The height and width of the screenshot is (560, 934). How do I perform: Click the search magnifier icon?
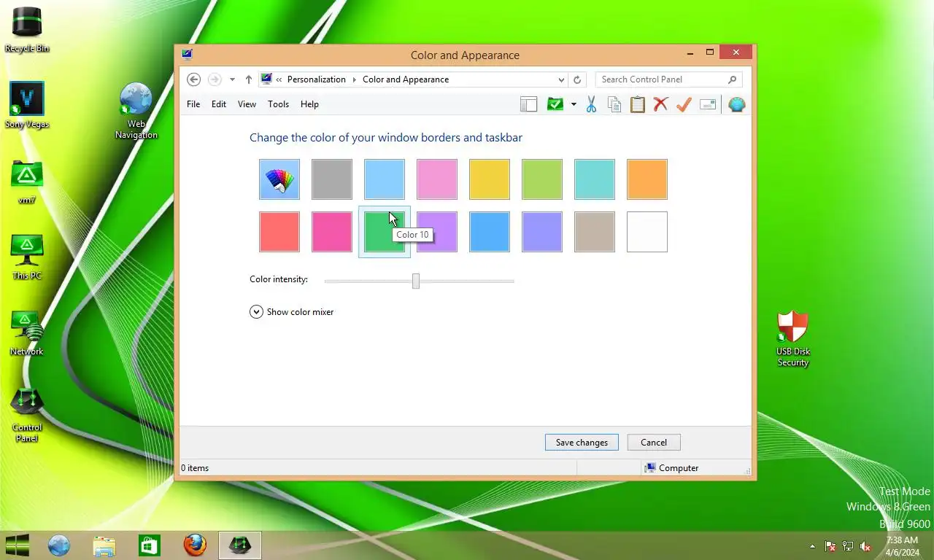[x=732, y=79]
